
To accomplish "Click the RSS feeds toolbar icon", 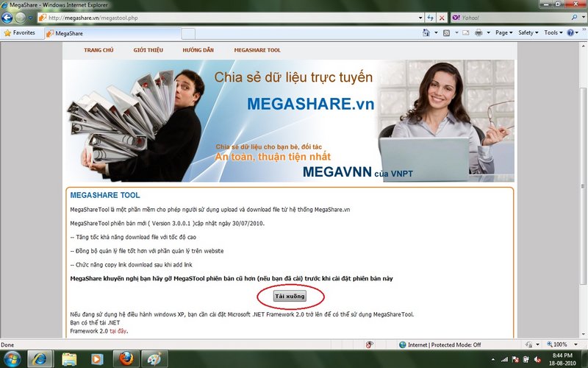I will [447, 33].
